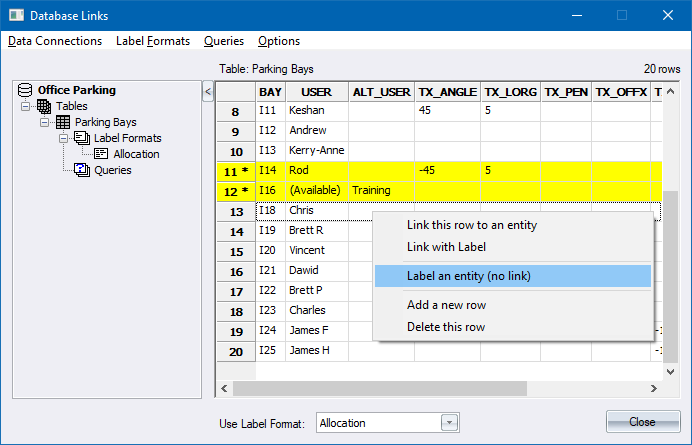Collapse the Label Formats tree node

[63, 138]
